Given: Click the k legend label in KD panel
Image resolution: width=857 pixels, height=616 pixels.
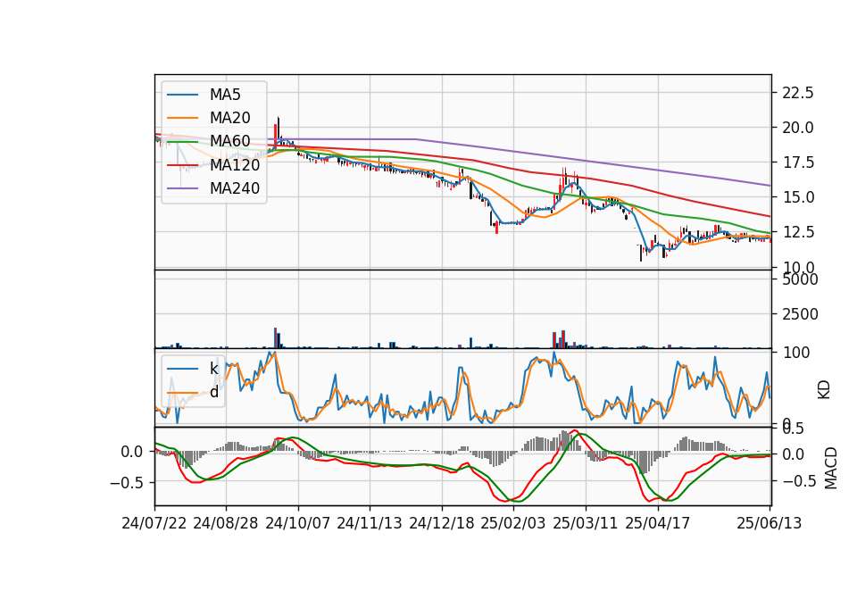Looking at the screenshot, I should [x=213, y=369].
